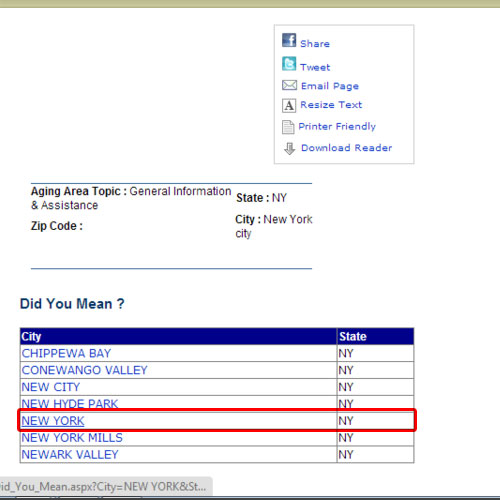
Task: Choose NEW HYDE PARK from the list
Action: point(70,404)
